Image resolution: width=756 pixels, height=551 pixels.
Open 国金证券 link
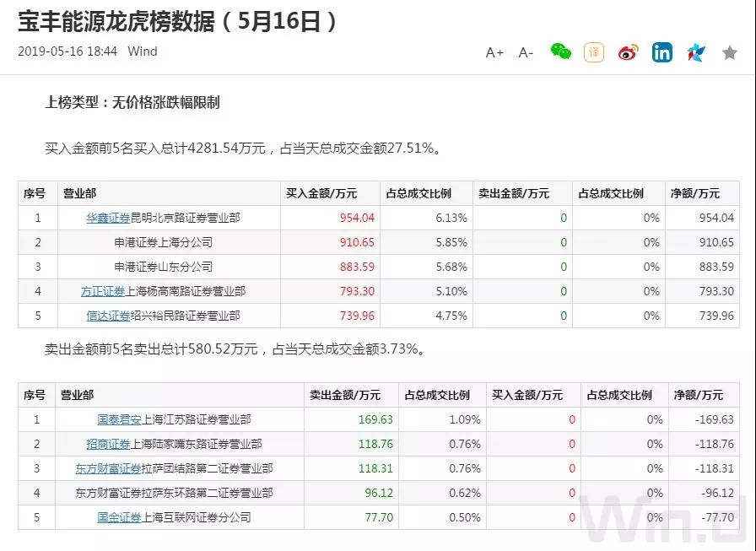pyautogui.click(x=119, y=517)
